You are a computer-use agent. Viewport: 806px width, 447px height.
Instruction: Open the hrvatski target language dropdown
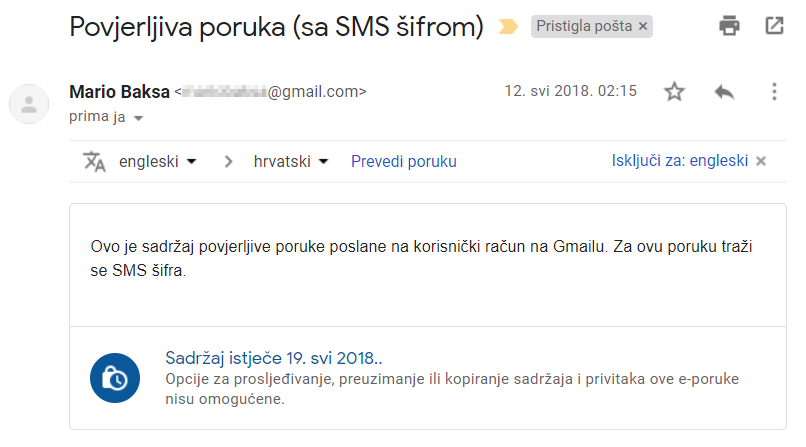[x=290, y=161]
